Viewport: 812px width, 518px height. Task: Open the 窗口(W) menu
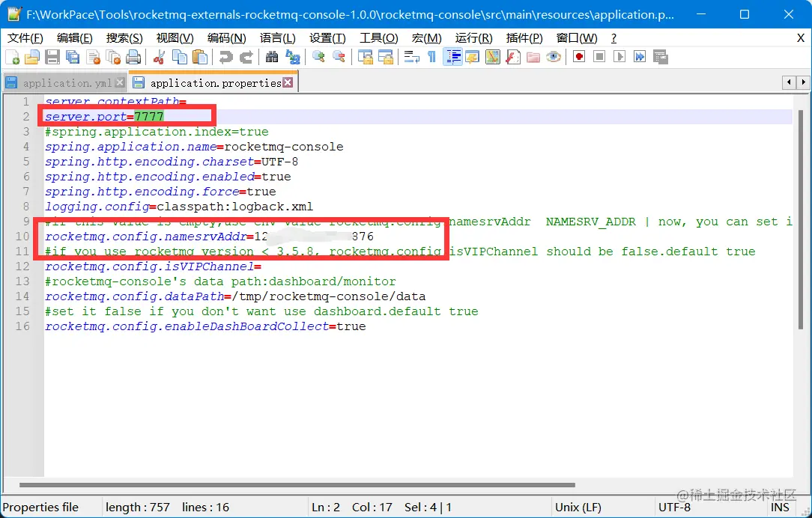point(576,38)
